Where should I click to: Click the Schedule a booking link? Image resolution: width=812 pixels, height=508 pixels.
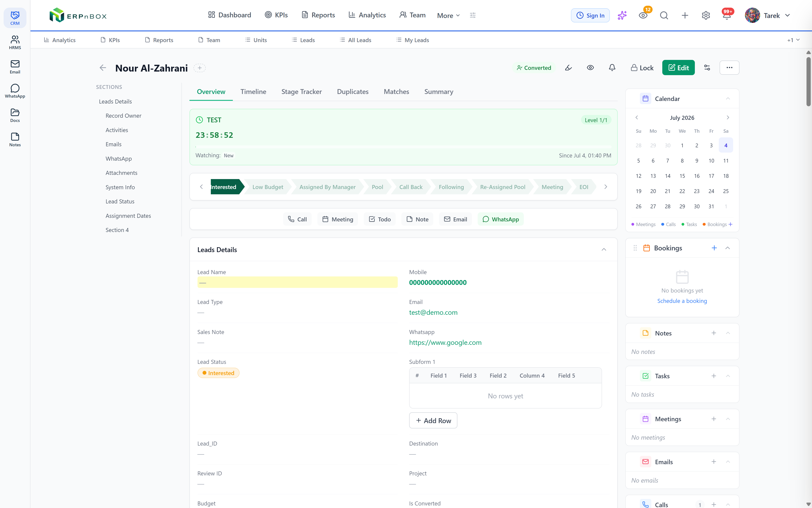682,301
